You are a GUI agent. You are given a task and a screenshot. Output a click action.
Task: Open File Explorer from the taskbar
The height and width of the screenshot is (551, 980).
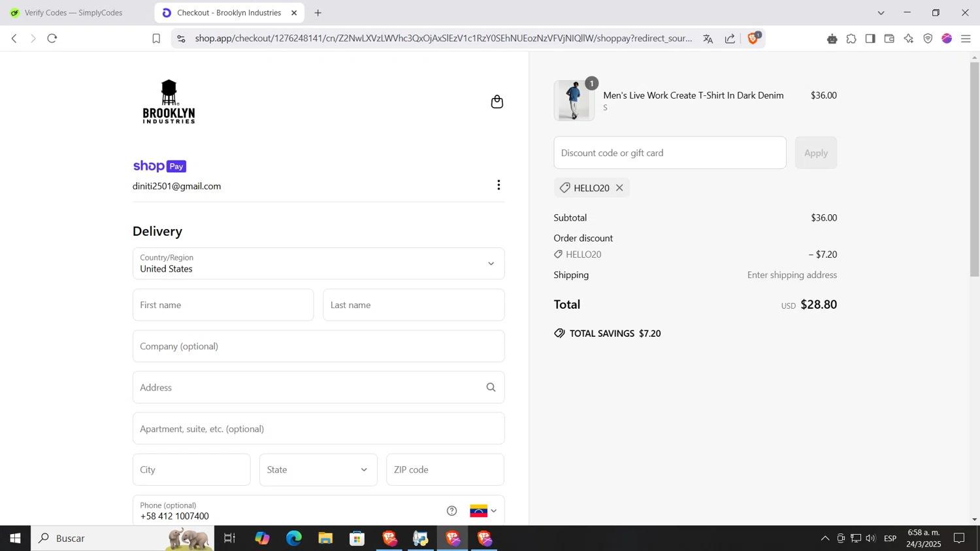(325, 538)
